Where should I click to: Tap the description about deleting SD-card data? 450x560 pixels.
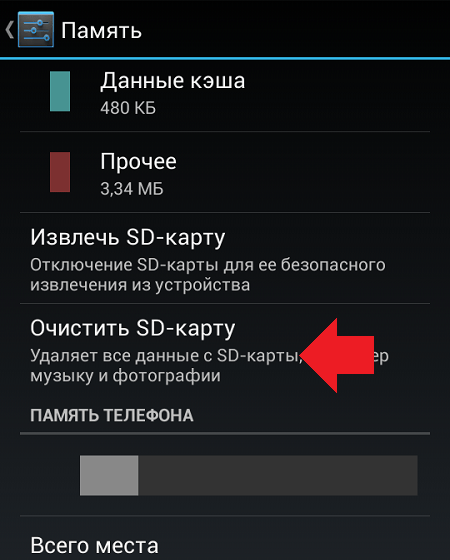point(209,366)
